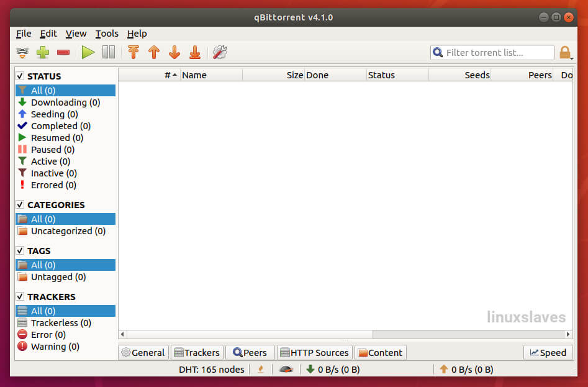Select Completed (0) status filter
The height and width of the screenshot is (387, 588).
tap(66, 126)
